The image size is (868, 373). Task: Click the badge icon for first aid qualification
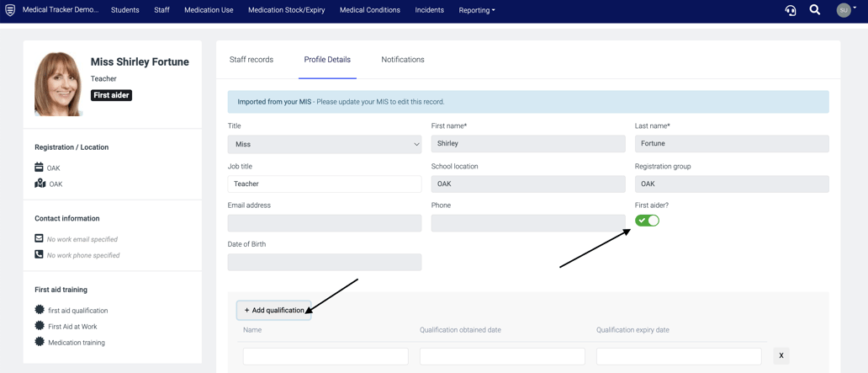40,310
